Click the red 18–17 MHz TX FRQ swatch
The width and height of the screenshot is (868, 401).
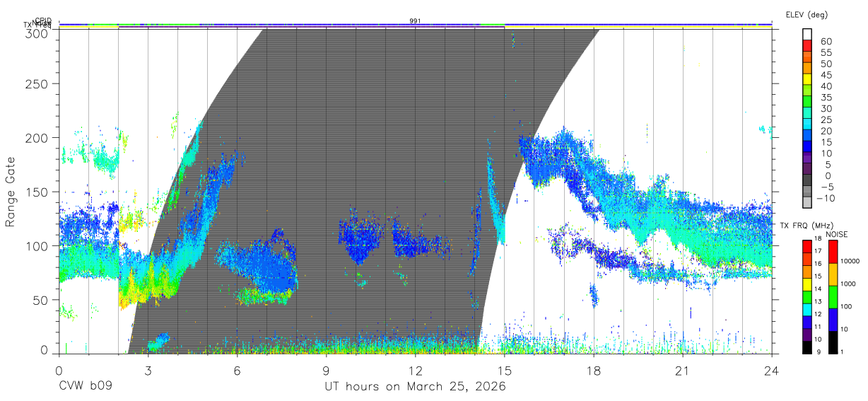pyautogui.click(x=807, y=245)
